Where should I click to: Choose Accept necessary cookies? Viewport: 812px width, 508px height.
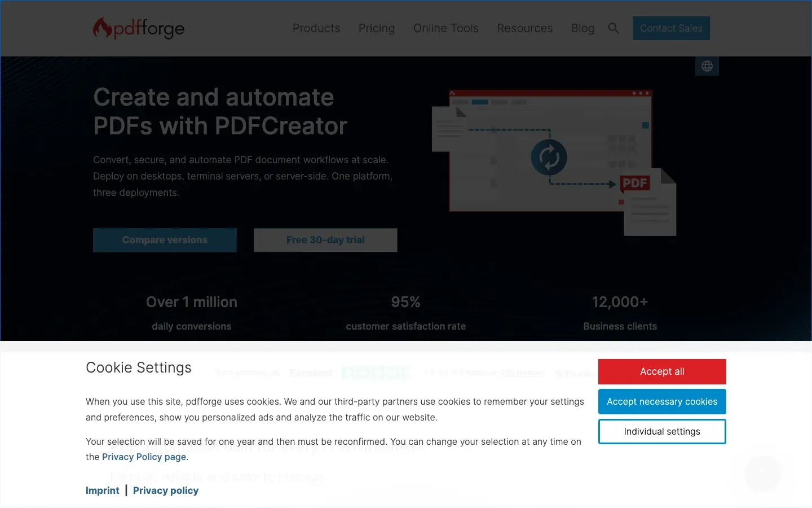click(662, 401)
